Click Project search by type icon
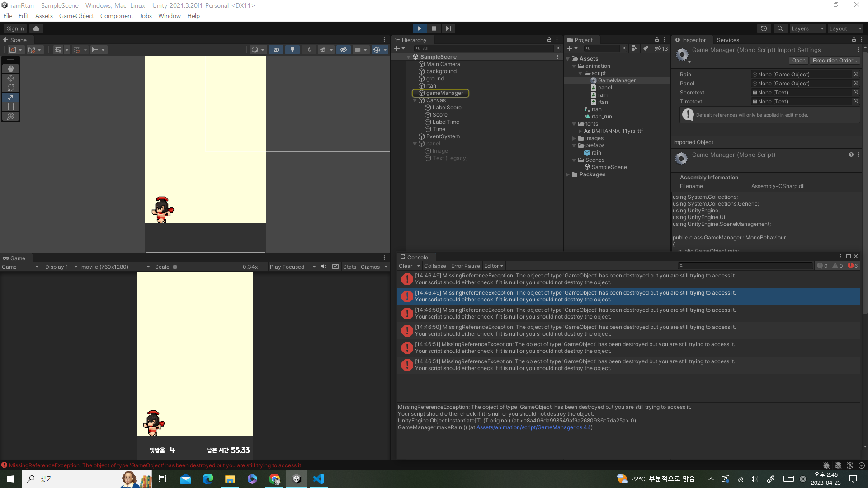 click(x=634, y=48)
